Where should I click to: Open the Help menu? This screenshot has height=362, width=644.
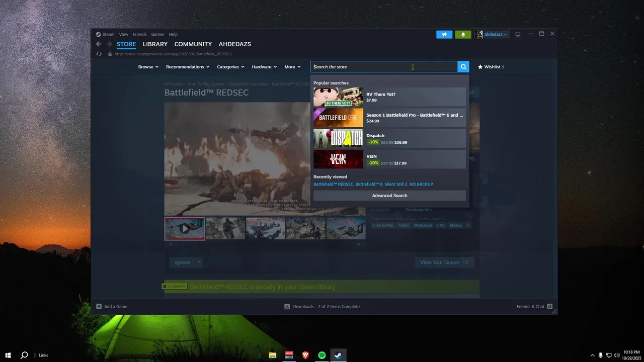[173, 34]
